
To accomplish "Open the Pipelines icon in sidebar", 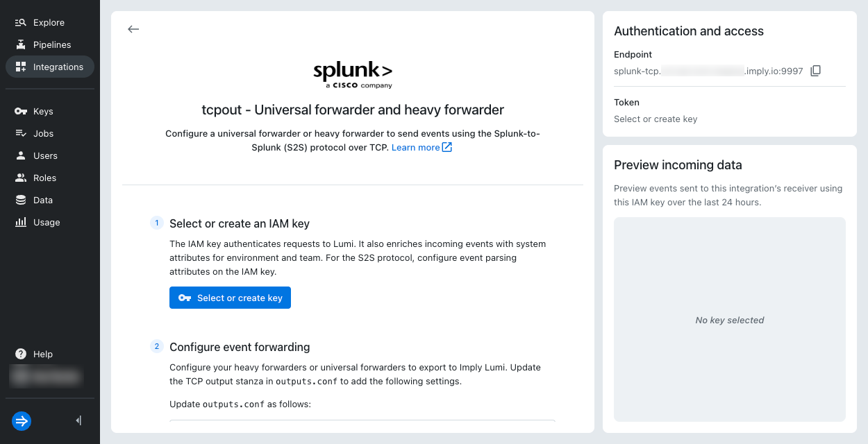I will [x=21, y=44].
